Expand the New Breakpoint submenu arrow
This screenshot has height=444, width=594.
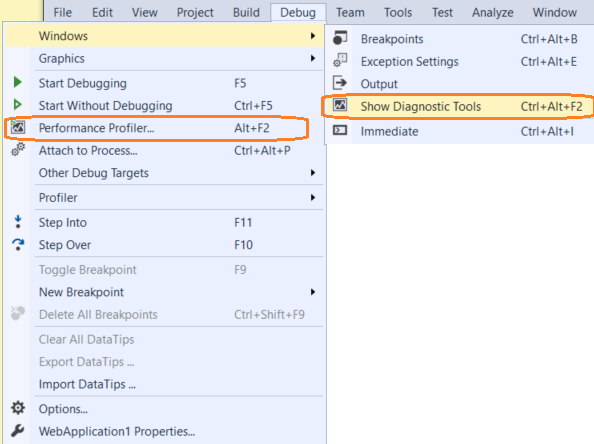(x=313, y=292)
